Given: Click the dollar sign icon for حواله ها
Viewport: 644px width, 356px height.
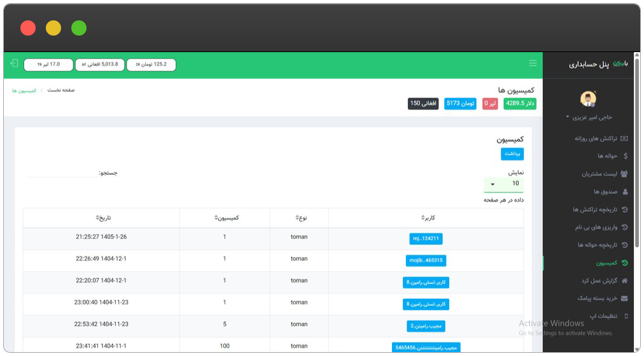Looking at the screenshot, I should [626, 156].
